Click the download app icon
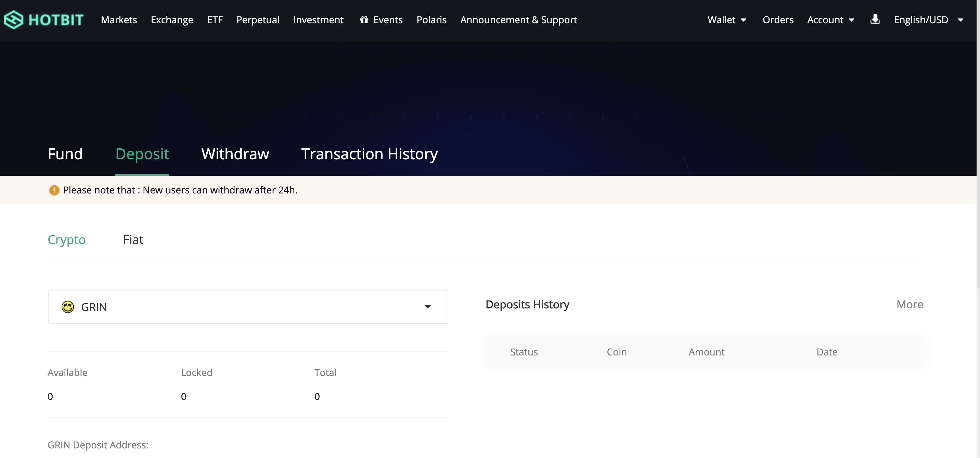This screenshot has height=458, width=980. [875, 19]
